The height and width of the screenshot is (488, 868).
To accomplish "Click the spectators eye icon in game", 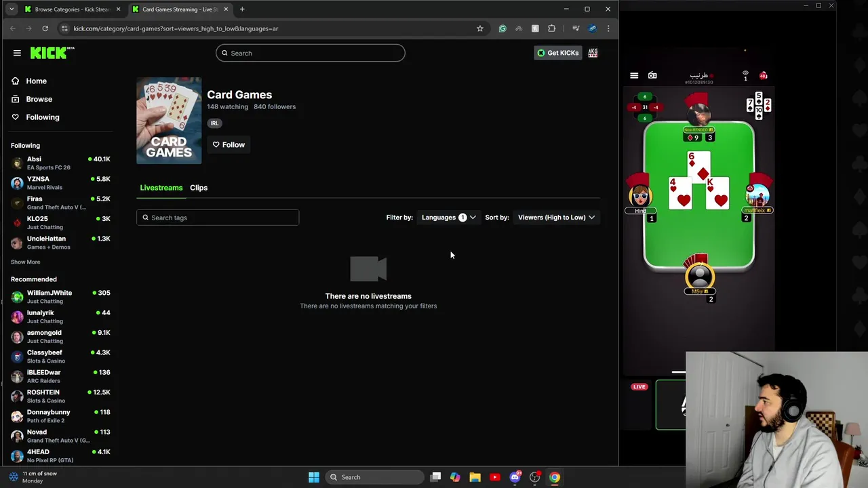I will point(745,73).
